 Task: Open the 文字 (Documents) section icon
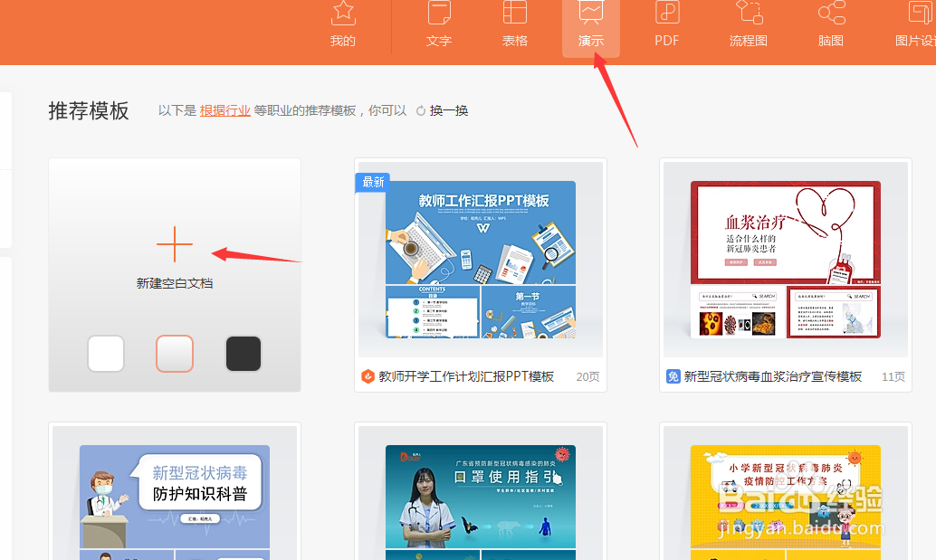pos(438,23)
